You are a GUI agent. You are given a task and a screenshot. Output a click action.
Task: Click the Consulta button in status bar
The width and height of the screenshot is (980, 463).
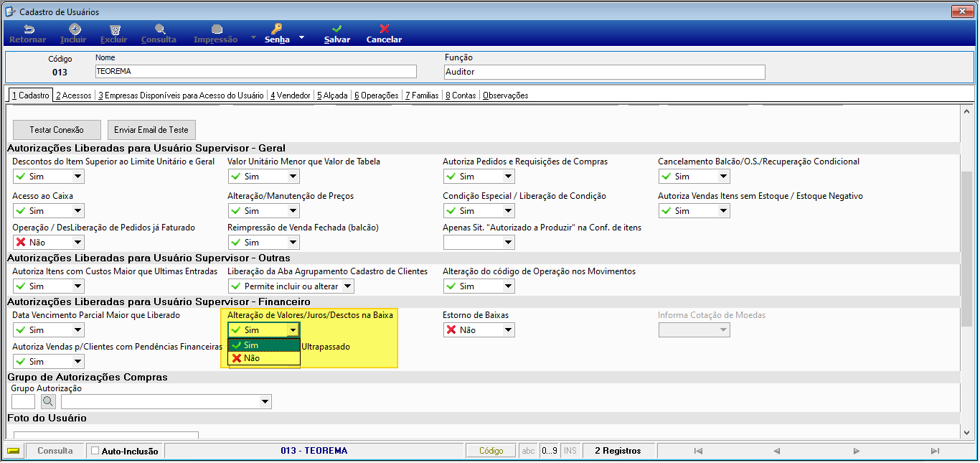click(x=55, y=451)
